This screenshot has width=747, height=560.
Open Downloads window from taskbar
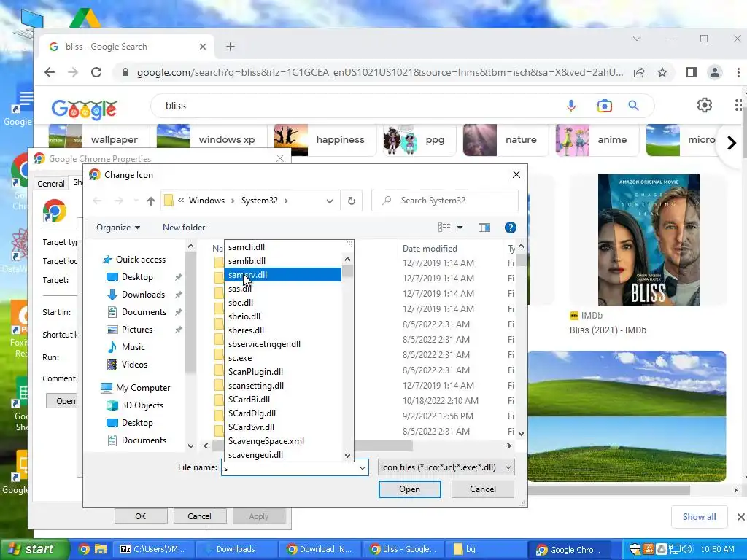[x=236, y=549]
